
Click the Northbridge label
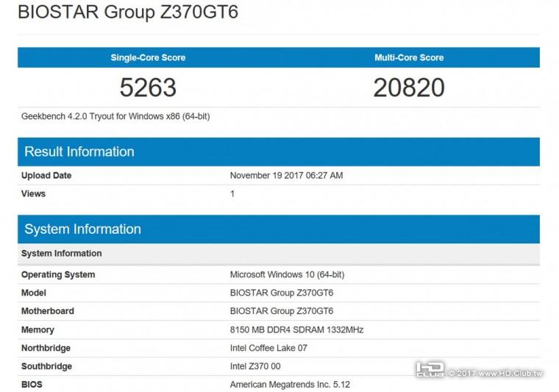46,348
